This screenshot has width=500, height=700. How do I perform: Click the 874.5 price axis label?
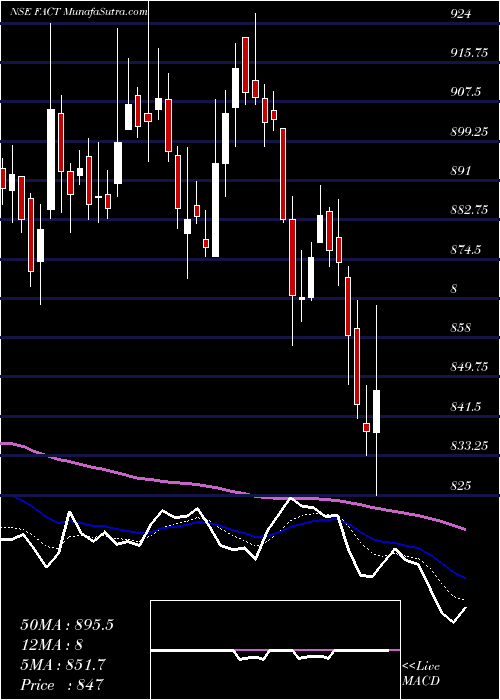pos(466,249)
